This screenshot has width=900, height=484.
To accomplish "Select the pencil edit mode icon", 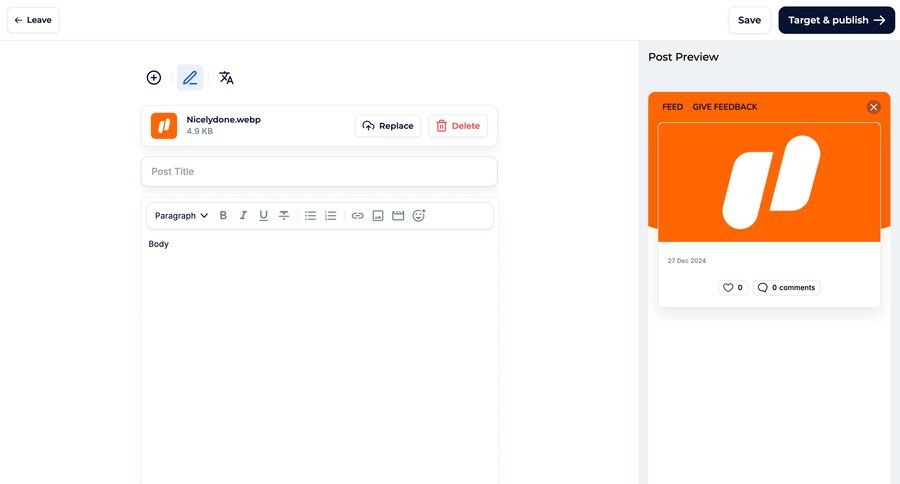I will click(190, 78).
